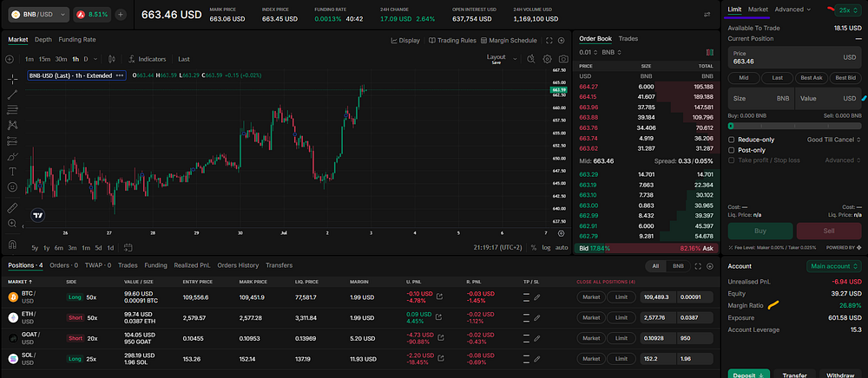Image resolution: width=868 pixels, height=378 pixels.
Task: Click the swap arrows icon in header
Action: pyautogui.click(x=707, y=15)
